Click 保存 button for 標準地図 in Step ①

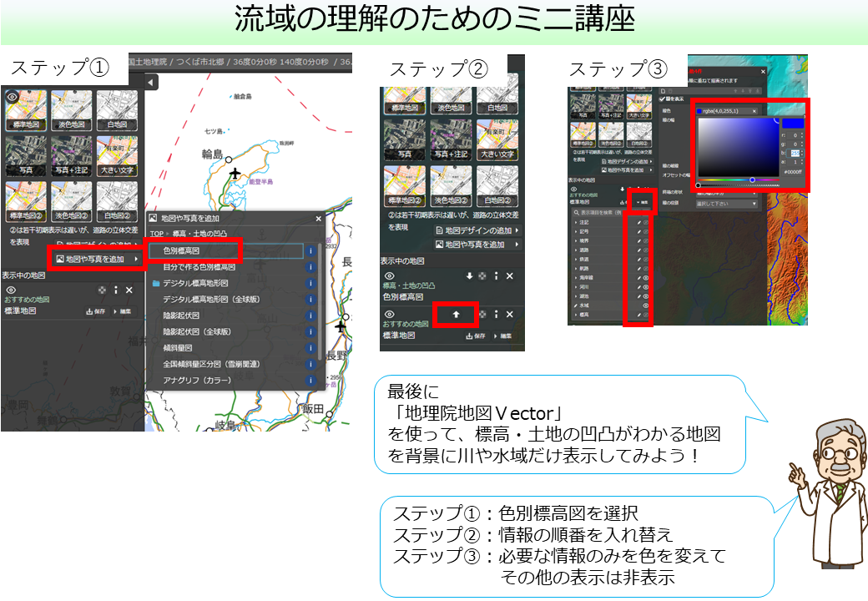pos(96,311)
